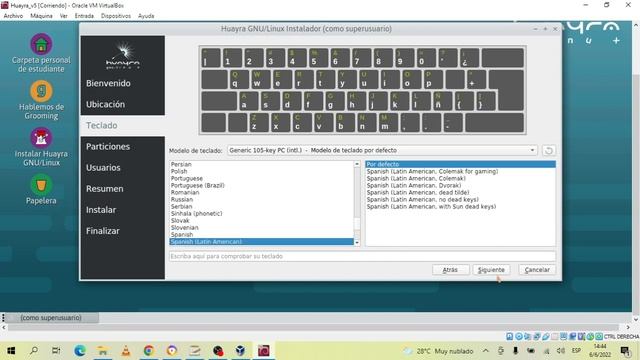The image size is (640, 360).
Task: Click the keyboard test input field
Action: 362,256
